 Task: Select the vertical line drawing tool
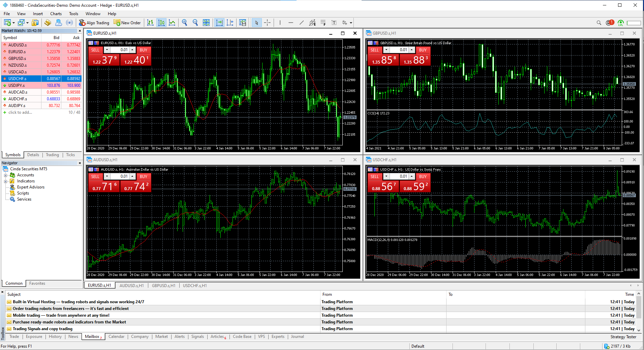[280, 23]
